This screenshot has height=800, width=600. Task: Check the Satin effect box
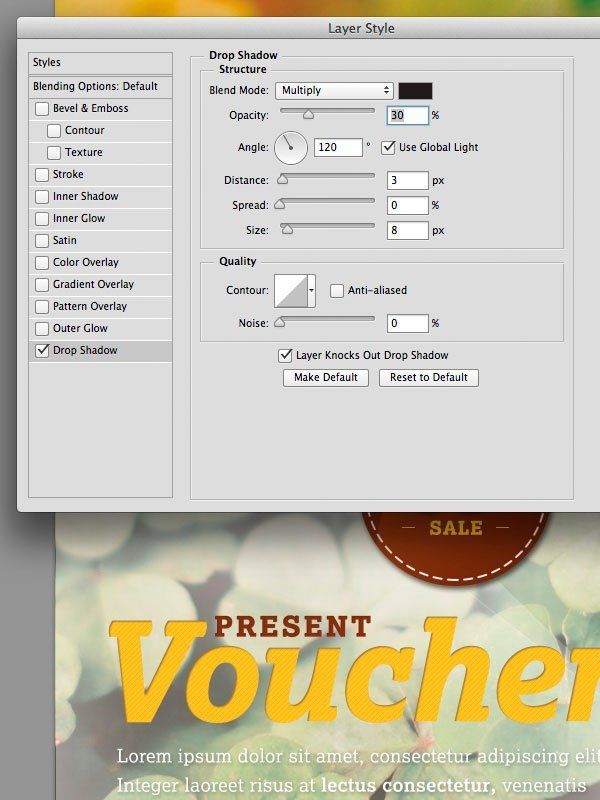click(42, 240)
